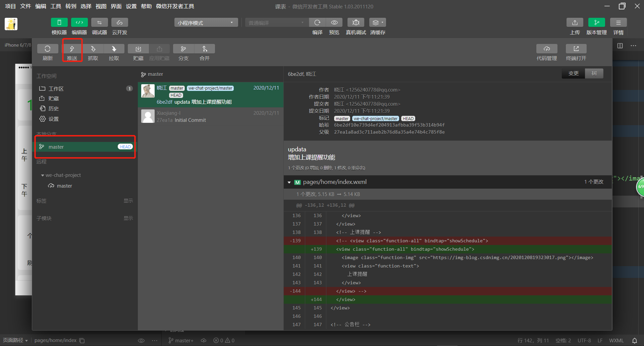Show submodules with 子模块 显示 link
Image resolution: width=644 pixels, height=346 pixels.
tap(128, 218)
